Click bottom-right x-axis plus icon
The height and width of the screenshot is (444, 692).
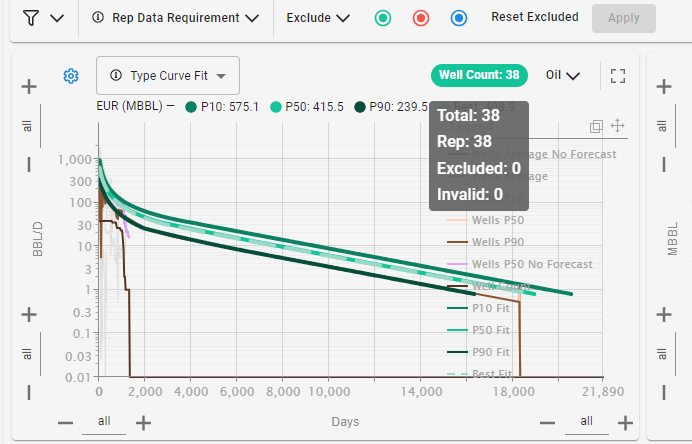pos(625,423)
